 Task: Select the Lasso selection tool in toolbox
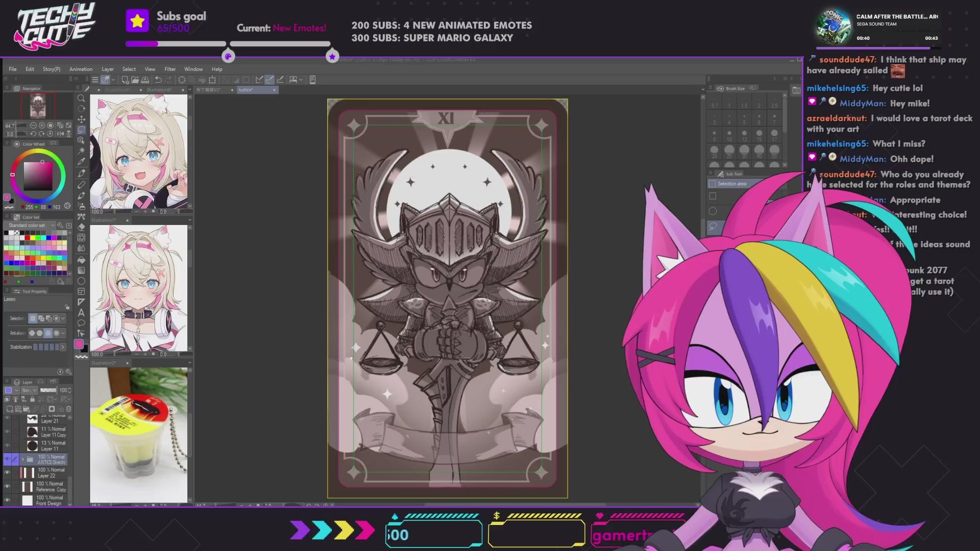81,130
